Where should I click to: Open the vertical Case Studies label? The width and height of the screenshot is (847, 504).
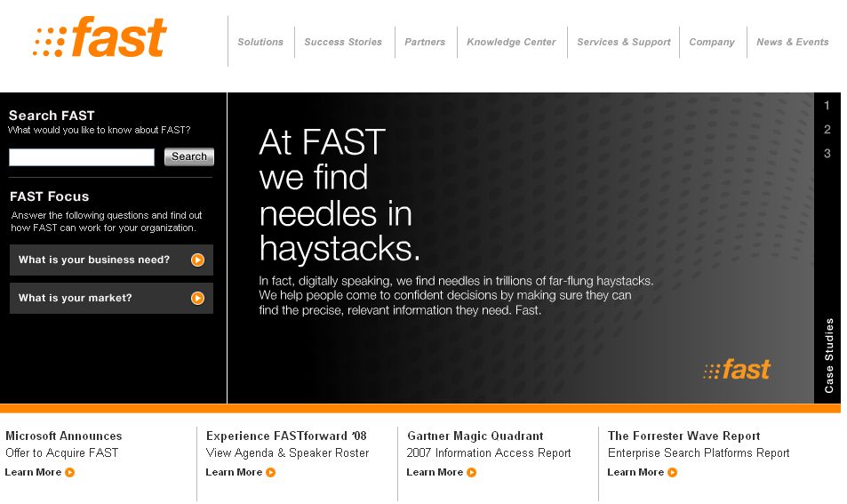coord(828,356)
